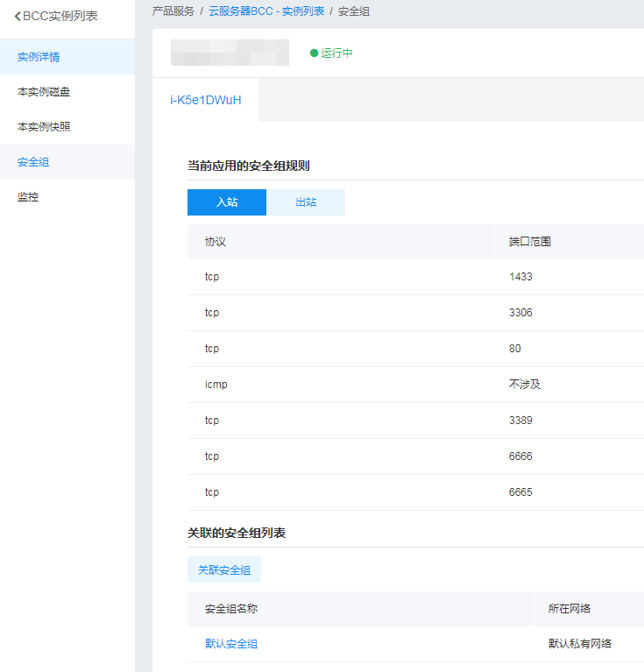Select 安全组 in the sidebar
Screen dimensions: 644x672
[x=67, y=162]
